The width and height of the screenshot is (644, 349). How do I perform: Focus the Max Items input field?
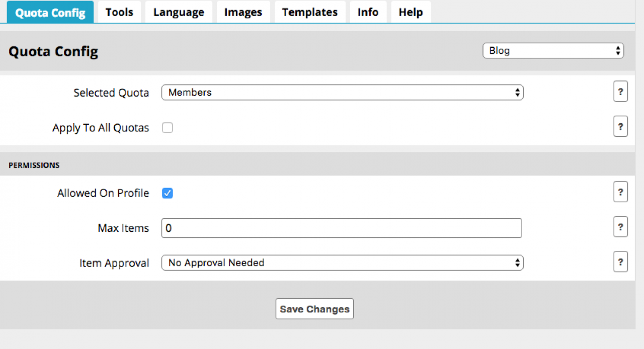tap(341, 228)
